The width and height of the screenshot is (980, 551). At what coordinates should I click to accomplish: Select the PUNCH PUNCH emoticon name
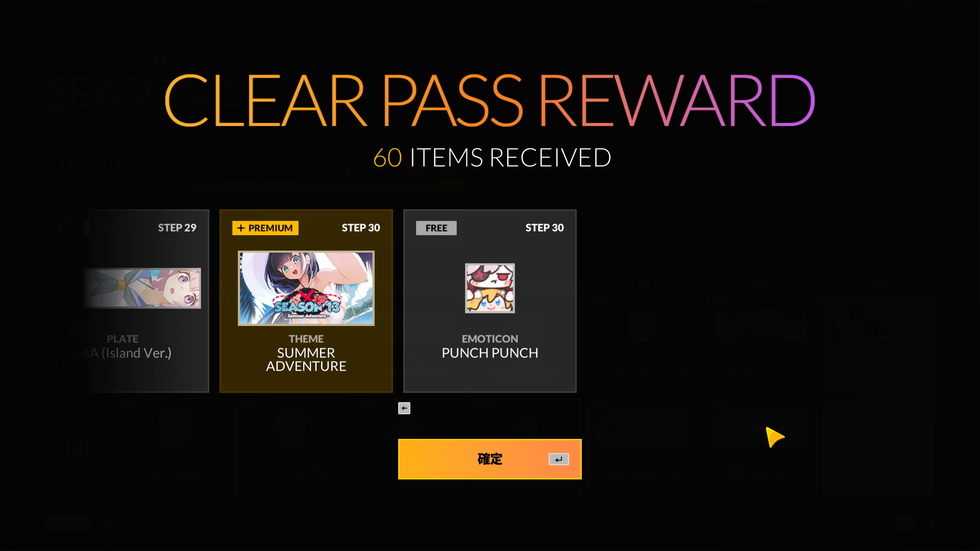pyautogui.click(x=490, y=353)
